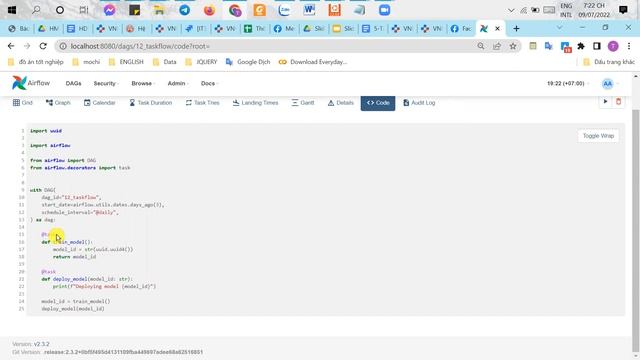The width and height of the screenshot is (640, 360).
Task: Open the tab search chevron
Action: [560, 28]
